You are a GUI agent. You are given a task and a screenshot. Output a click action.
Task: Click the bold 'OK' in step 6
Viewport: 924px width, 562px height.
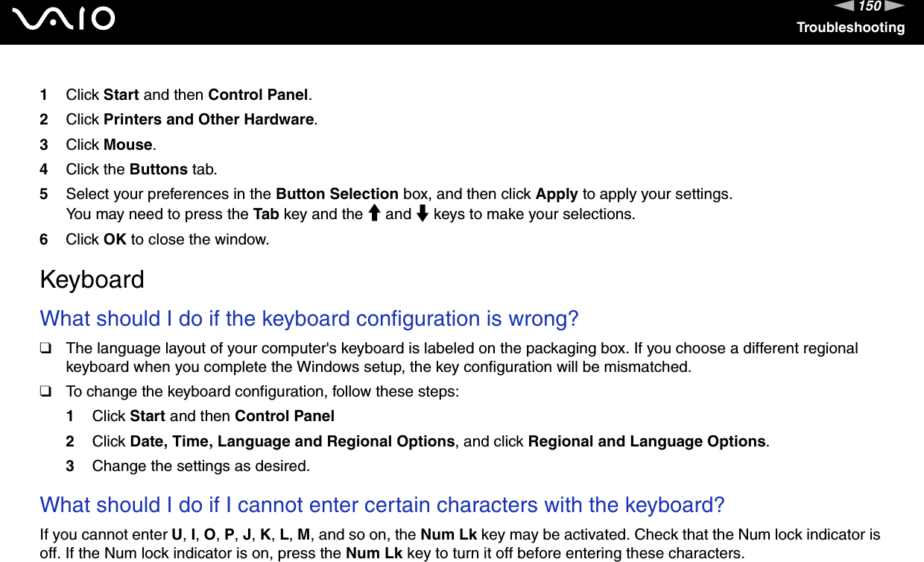115,239
